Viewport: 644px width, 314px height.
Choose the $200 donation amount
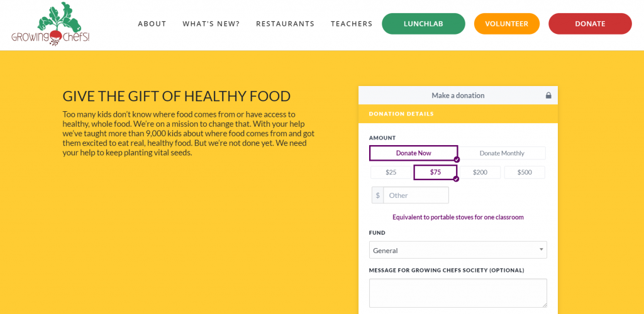480,172
